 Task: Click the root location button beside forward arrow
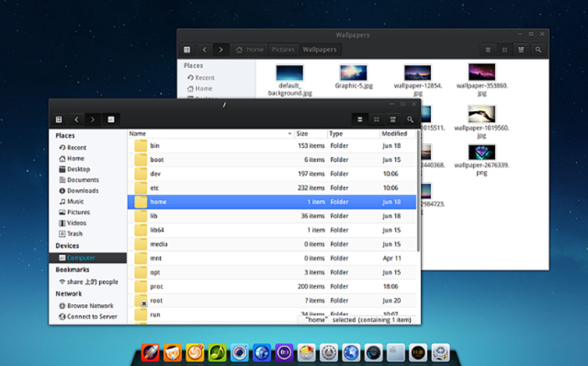click(111, 120)
